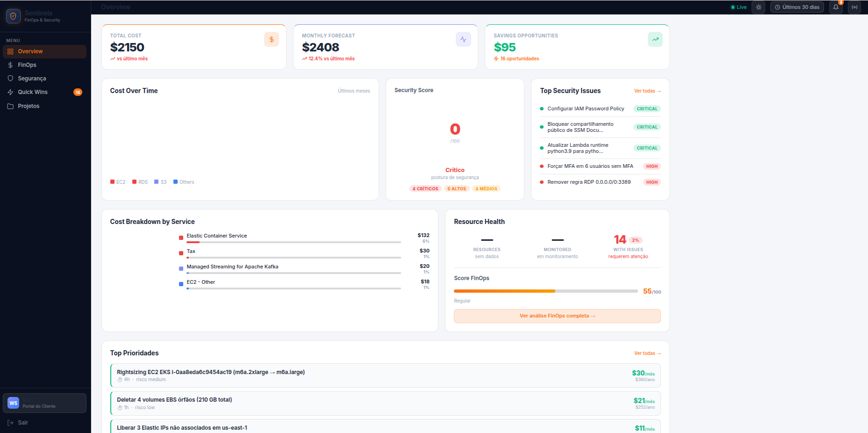Click Sair to log out

click(x=23, y=423)
